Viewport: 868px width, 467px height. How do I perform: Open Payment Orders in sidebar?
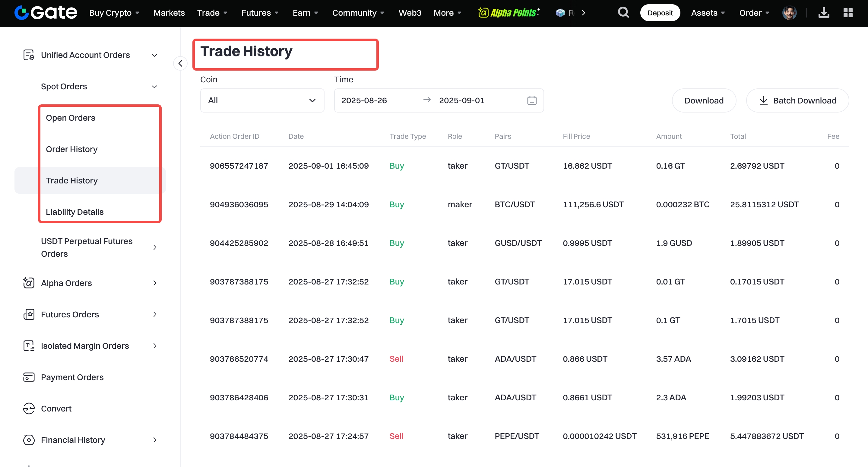click(72, 377)
